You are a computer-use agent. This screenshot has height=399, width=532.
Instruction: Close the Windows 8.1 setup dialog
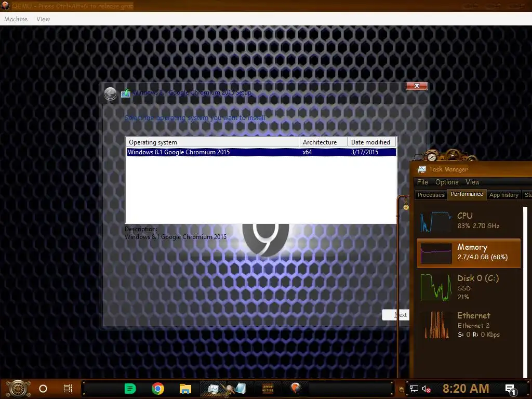417,86
